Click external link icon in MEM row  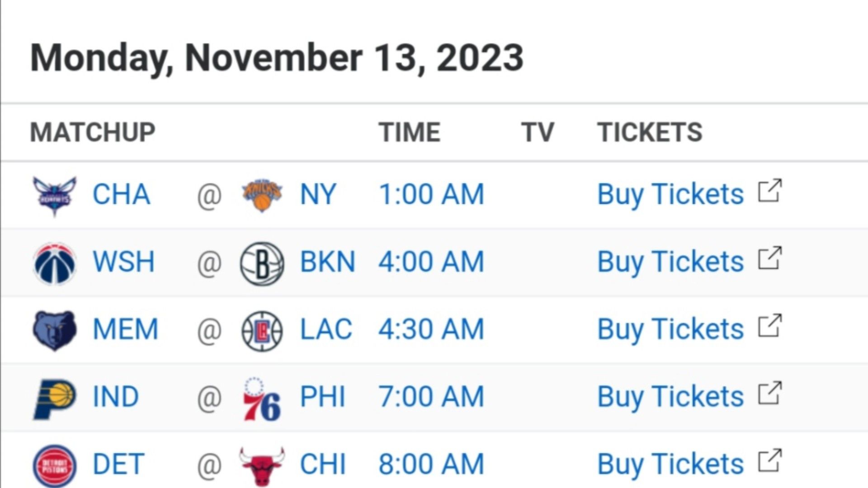coord(770,326)
